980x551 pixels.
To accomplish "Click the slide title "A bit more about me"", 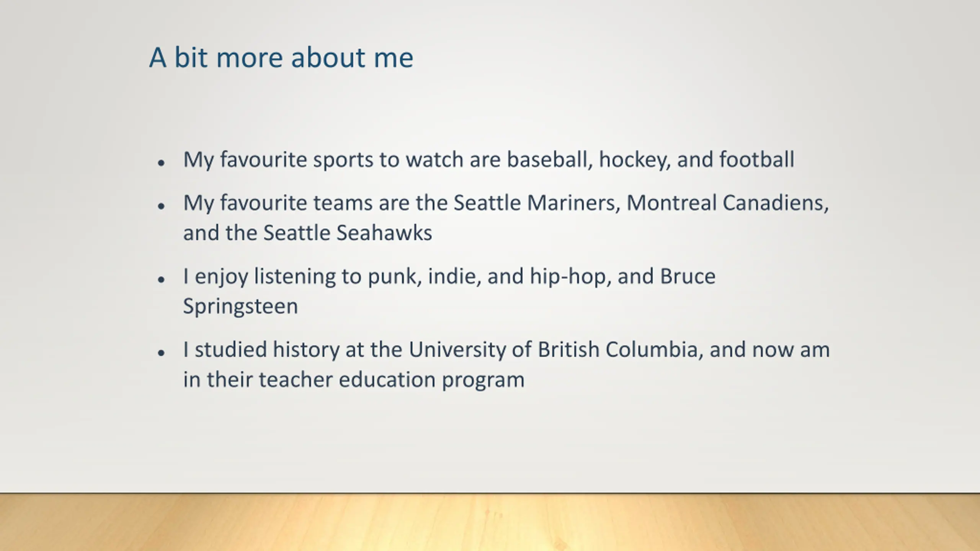I will [x=281, y=58].
